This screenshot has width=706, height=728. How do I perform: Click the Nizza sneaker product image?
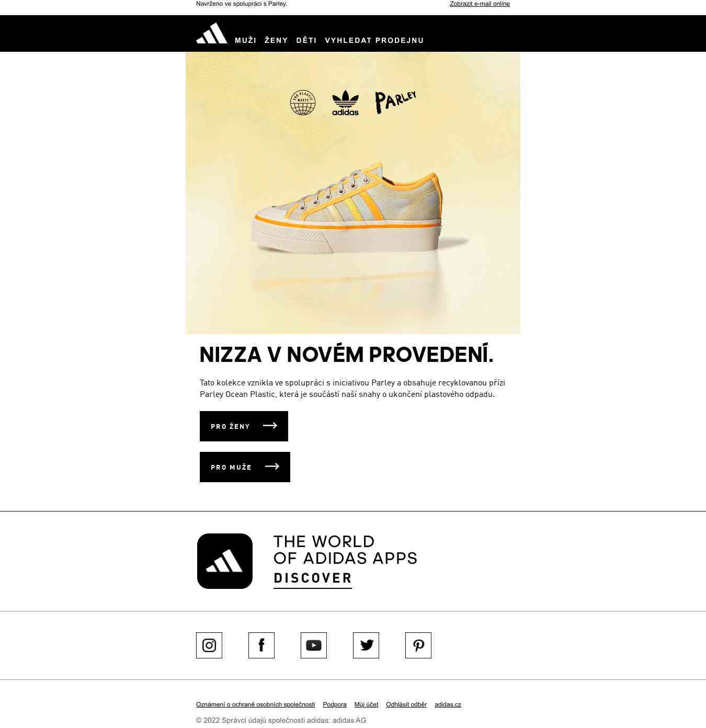point(348,209)
